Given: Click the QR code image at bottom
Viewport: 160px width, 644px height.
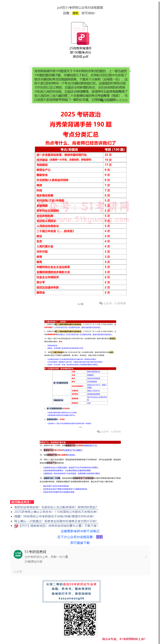Looking at the screenshot, I should [x=80, y=620].
